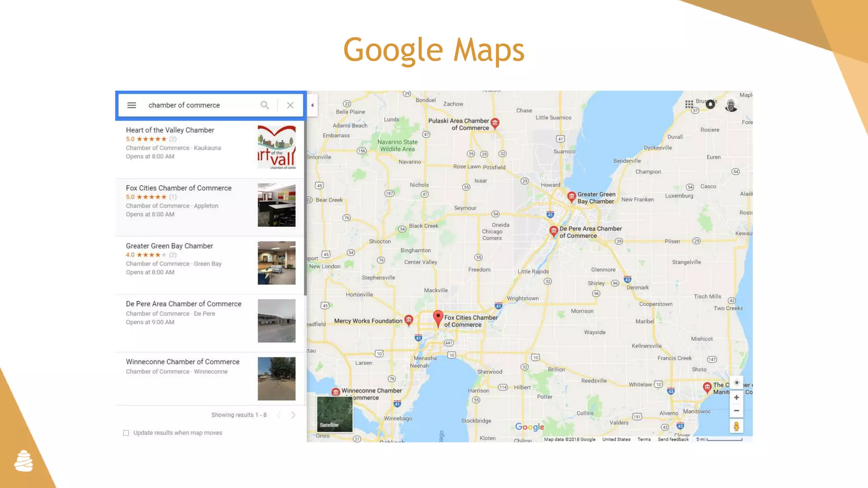
Task: Click Greater Green Bay Chamber photo thumbnail
Action: 277,263
